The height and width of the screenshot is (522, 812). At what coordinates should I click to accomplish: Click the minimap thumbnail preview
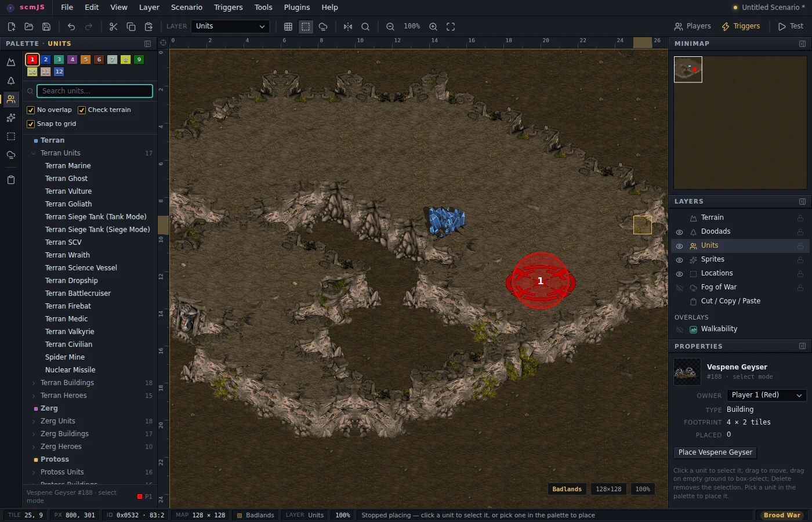pyautogui.click(x=688, y=70)
